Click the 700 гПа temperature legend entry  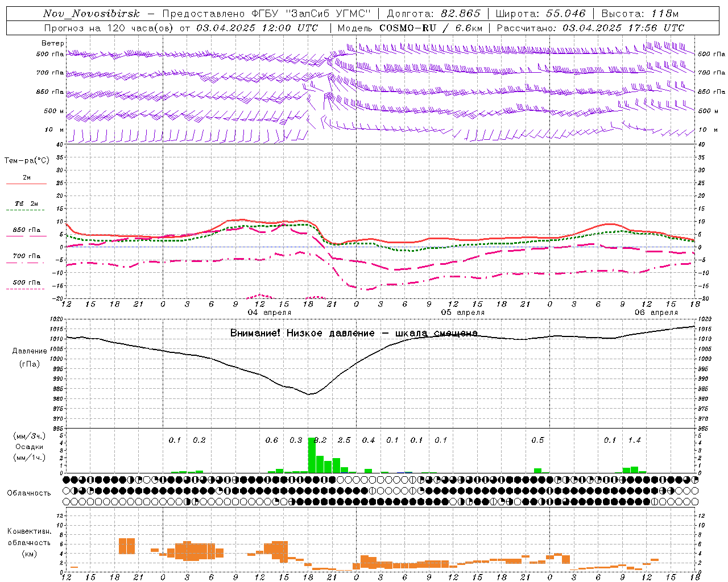pyautogui.click(x=26, y=256)
